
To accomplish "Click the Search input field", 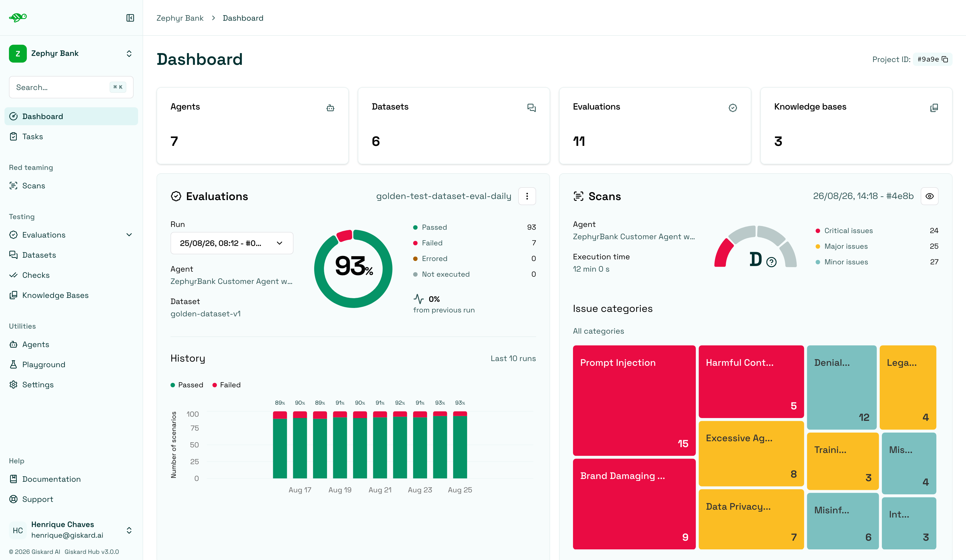I will pyautogui.click(x=71, y=87).
